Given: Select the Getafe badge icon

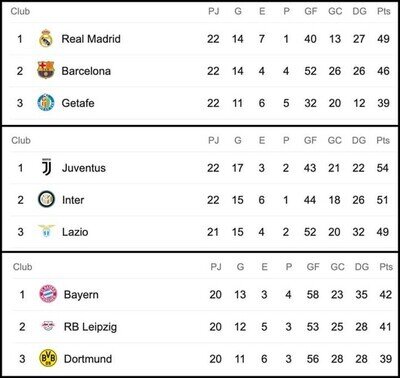Looking at the screenshot, I should (46, 103).
